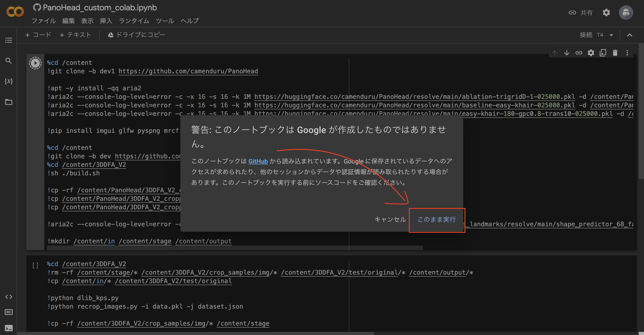The image size is (644, 335).
Task: Open the connection options dropdown arrow
Action: (611, 35)
